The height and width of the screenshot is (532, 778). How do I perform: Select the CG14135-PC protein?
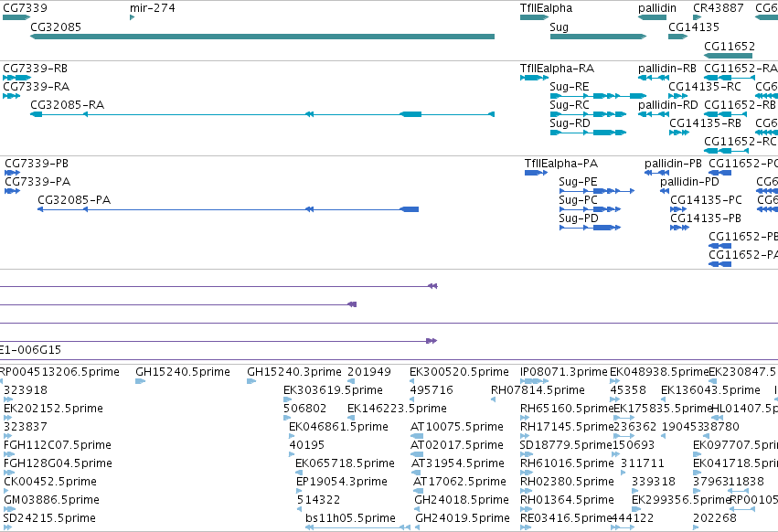pos(678,209)
